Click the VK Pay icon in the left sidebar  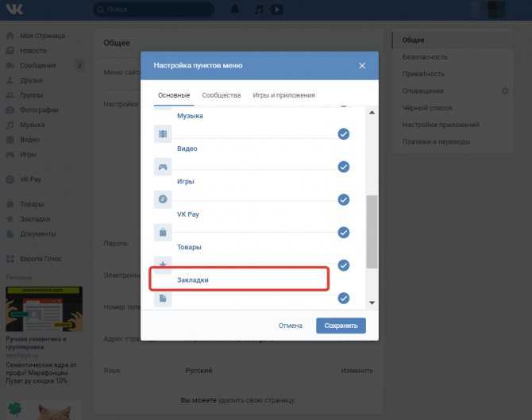tap(10, 179)
